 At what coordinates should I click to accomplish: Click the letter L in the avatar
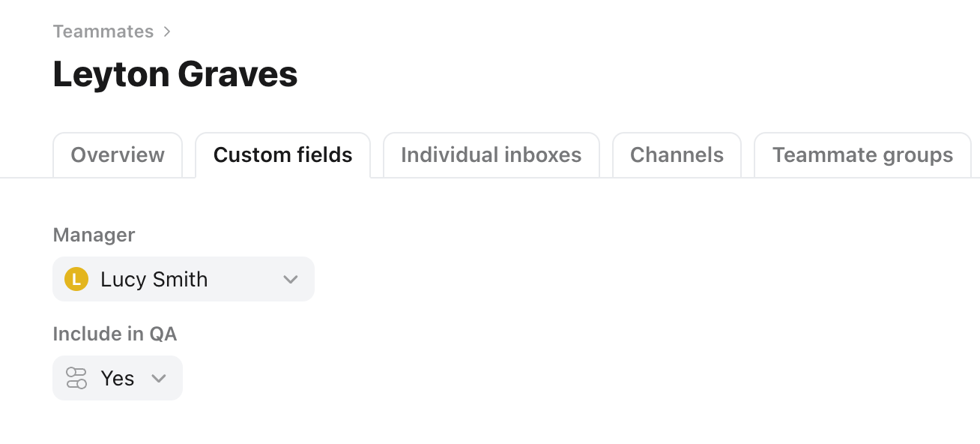click(x=76, y=280)
